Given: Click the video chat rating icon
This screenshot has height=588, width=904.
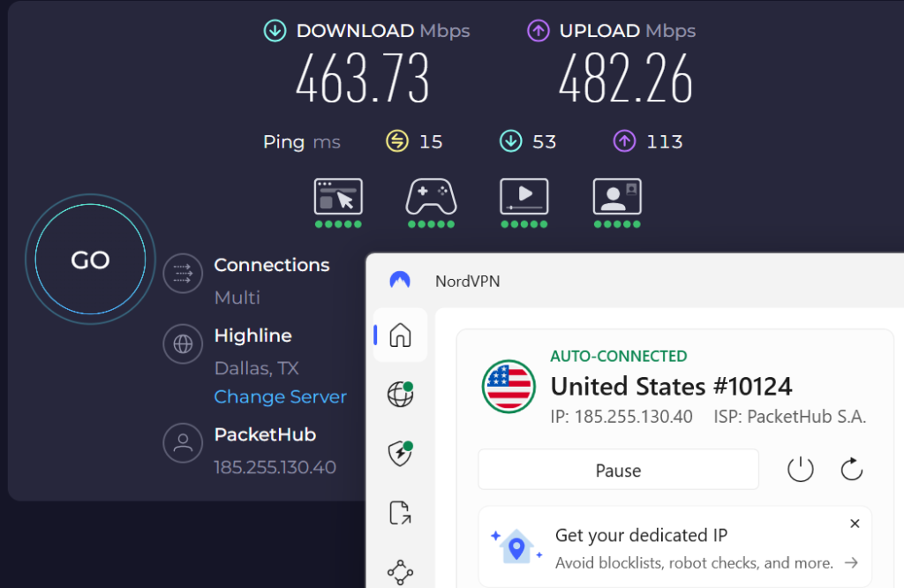Looking at the screenshot, I should point(617,196).
